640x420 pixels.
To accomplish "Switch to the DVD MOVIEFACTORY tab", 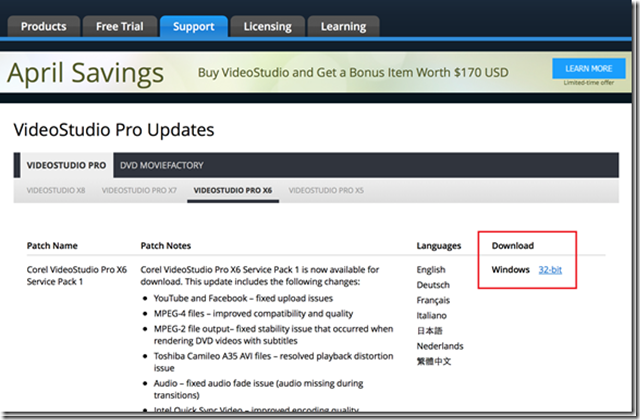I will 162,165.
